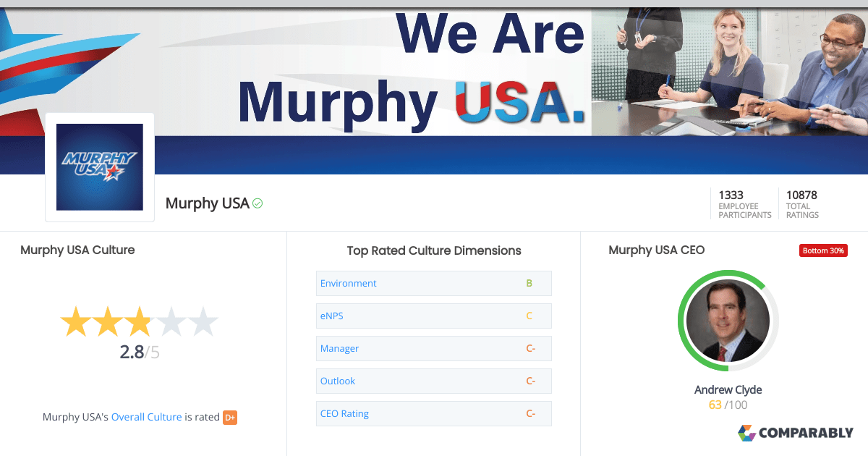Open the eNPS dimension details
The height and width of the screenshot is (456, 868).
click(331, 316)
